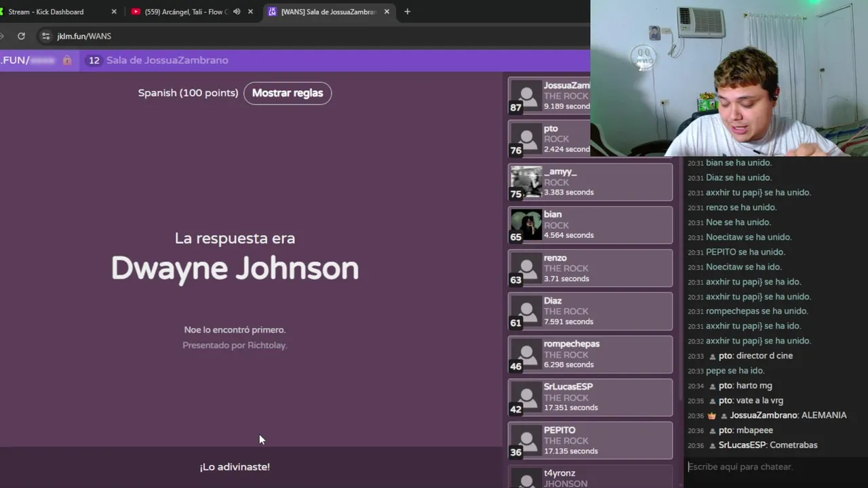Click renzo's avatar icon
The height and width of the screenshot is (488, 868).
coord(526,268)
